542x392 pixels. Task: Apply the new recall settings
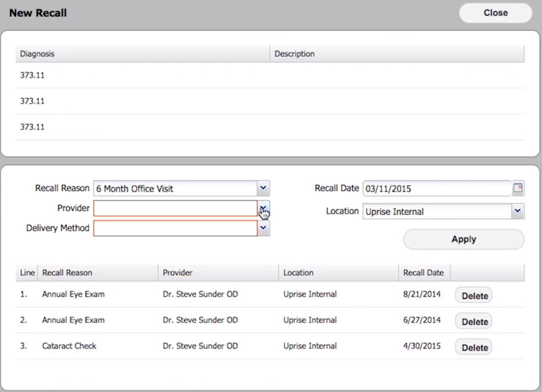pos(463,239)
